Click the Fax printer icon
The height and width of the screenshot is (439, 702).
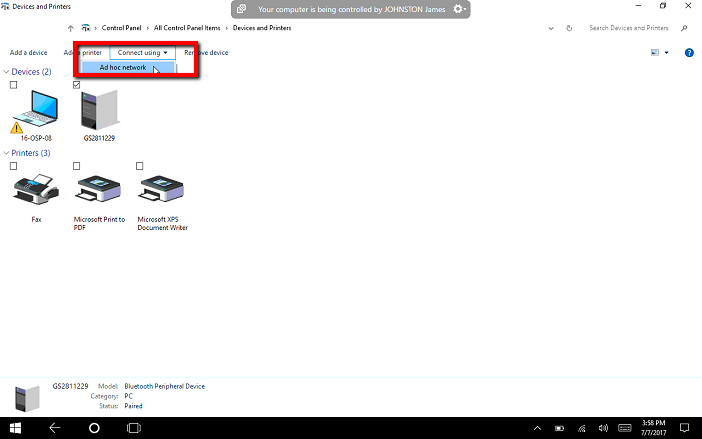point(36,190)
